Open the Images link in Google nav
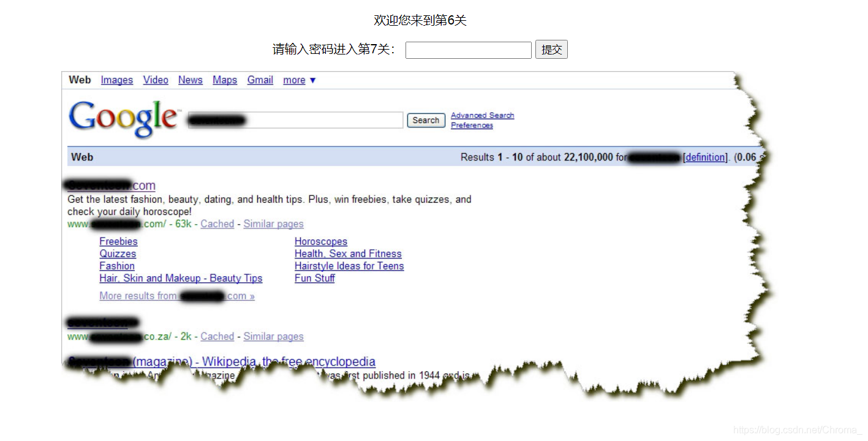This screenshot has width=868, height=441. tap(117, 80)
